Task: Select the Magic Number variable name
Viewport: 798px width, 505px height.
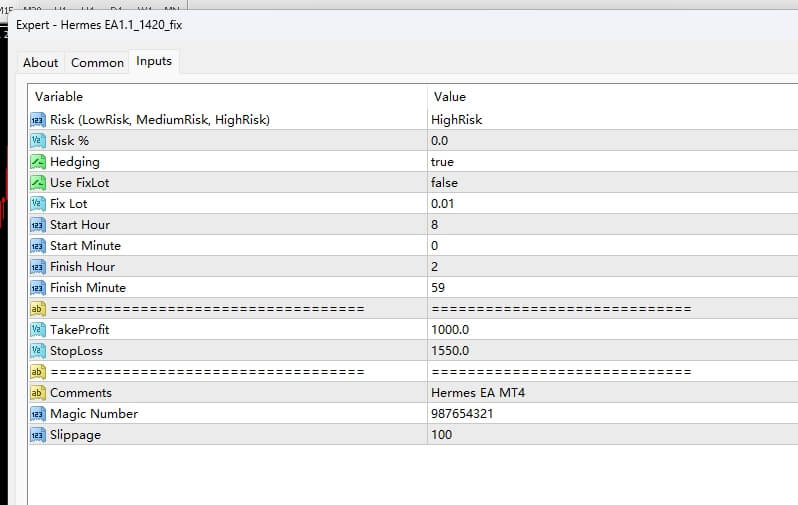Action: (x=94, y=414)
